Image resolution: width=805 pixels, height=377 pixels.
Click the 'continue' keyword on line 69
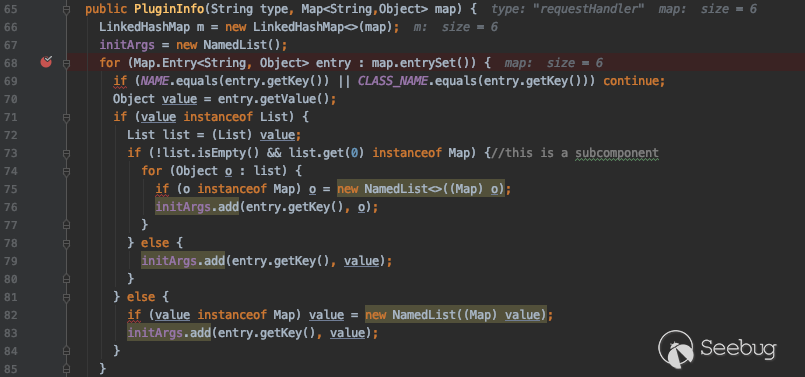pos(631,81)
